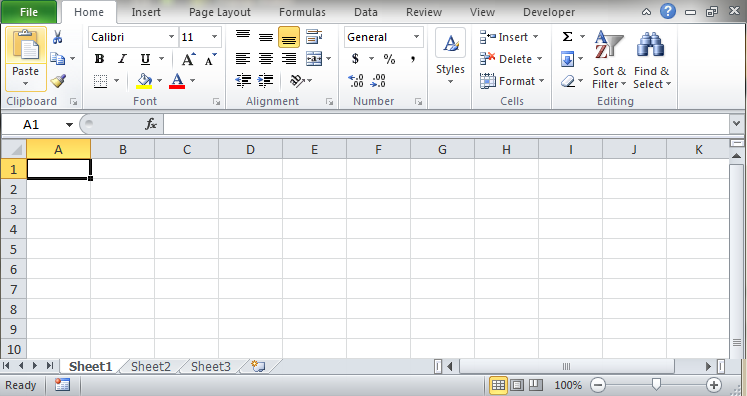Image resolution: width=747 pixels, height=396 pixels.
Task: Apply Percent Style format
Action: [389, 59]
